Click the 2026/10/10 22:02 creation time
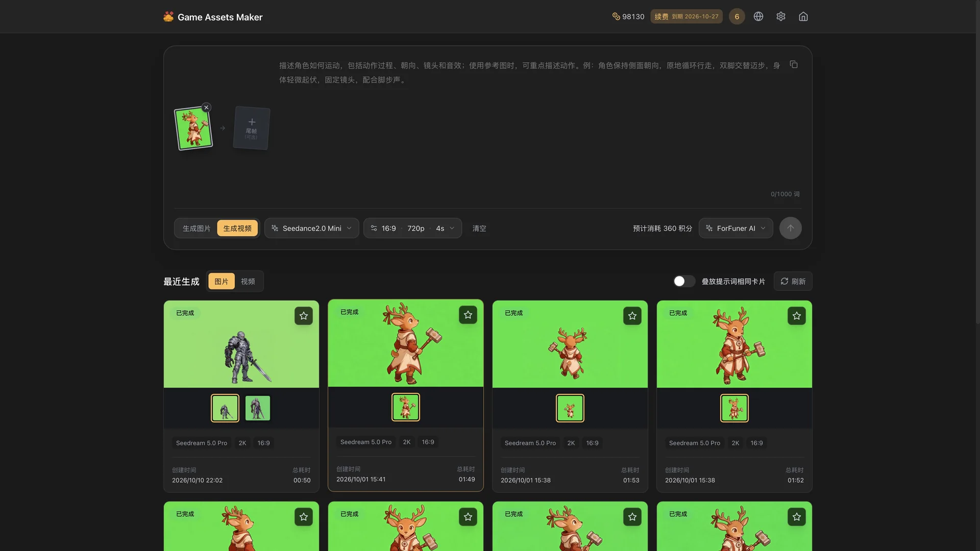This screenshot has height=551, width=980. click(197, 480)
